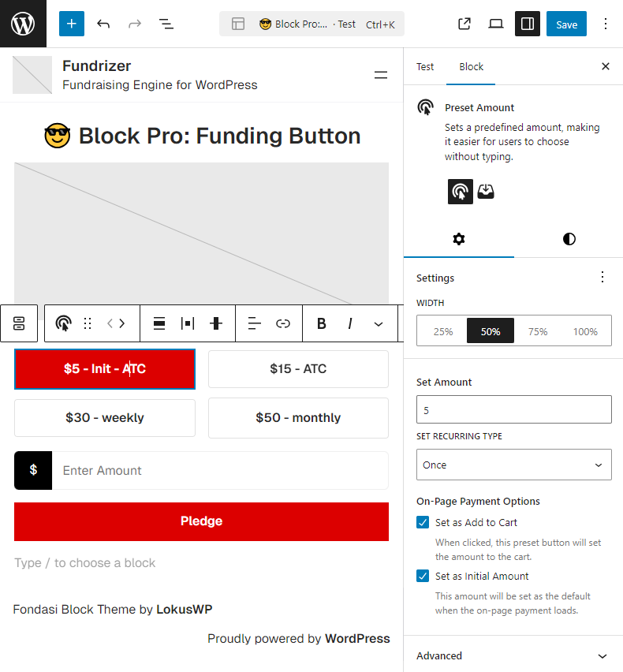The image size is (623, 672).
Task: Open more formatting options chevron in toolbar
Action: pos(379,323)
